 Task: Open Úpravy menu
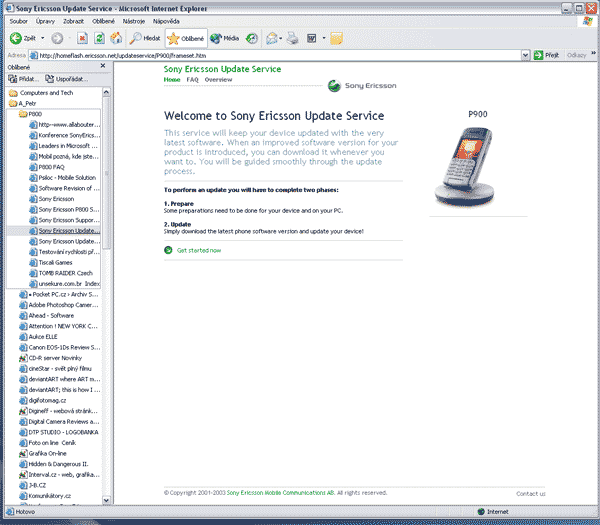[45, 21]
